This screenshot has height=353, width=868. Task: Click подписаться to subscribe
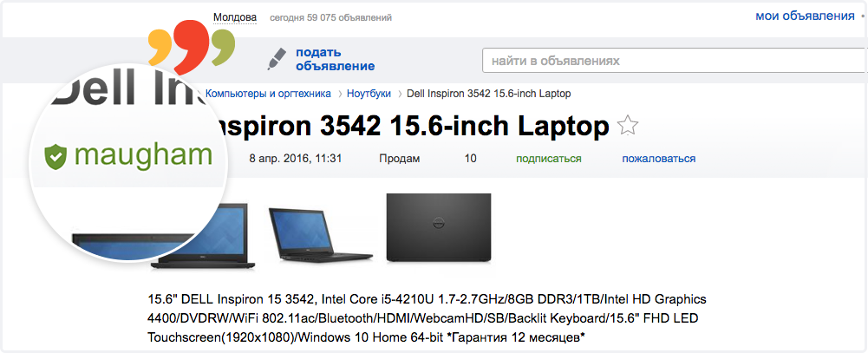coord(549,159)
